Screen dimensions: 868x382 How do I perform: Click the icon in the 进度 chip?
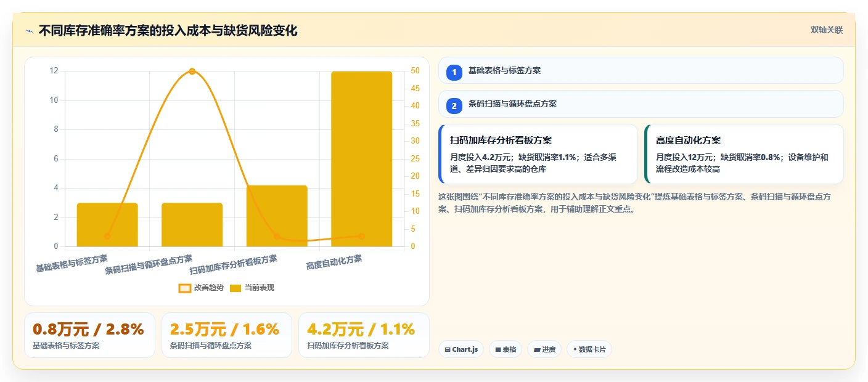(x=537, y=349)
